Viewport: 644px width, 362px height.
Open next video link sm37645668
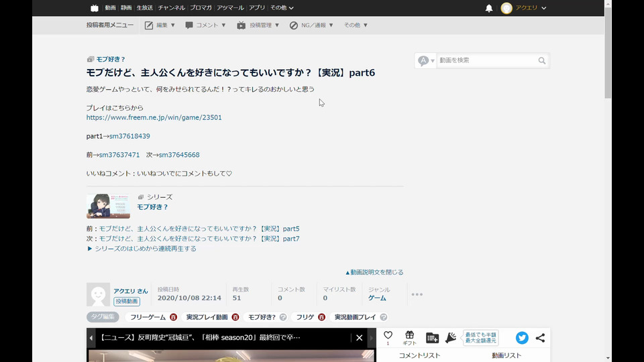(179, 155)
